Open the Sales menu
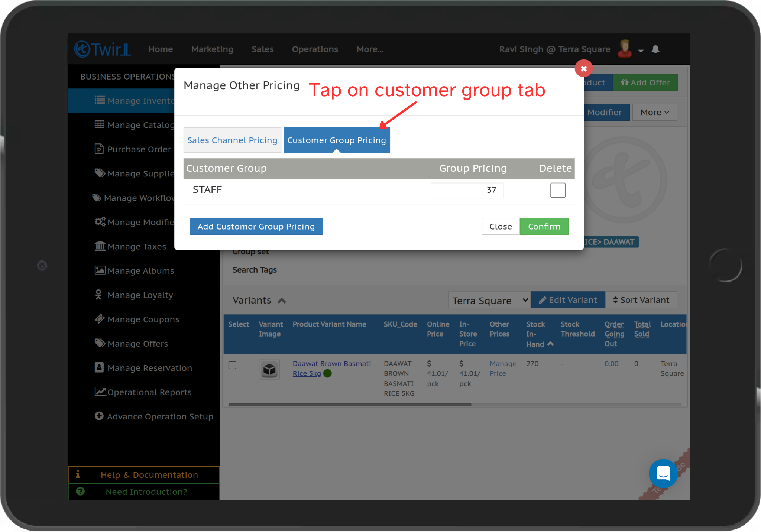This screenshot has height=532, width=761. pyautogui.click(x=262, y=49)
